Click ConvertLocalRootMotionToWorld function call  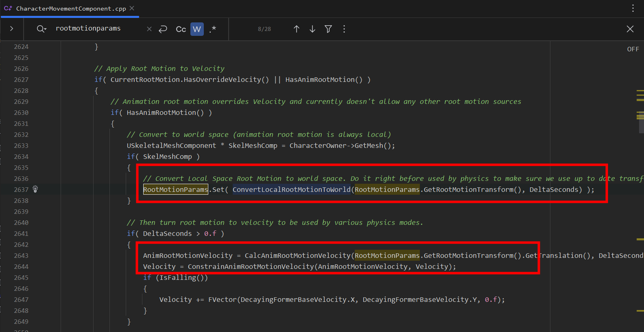[291, 189]
